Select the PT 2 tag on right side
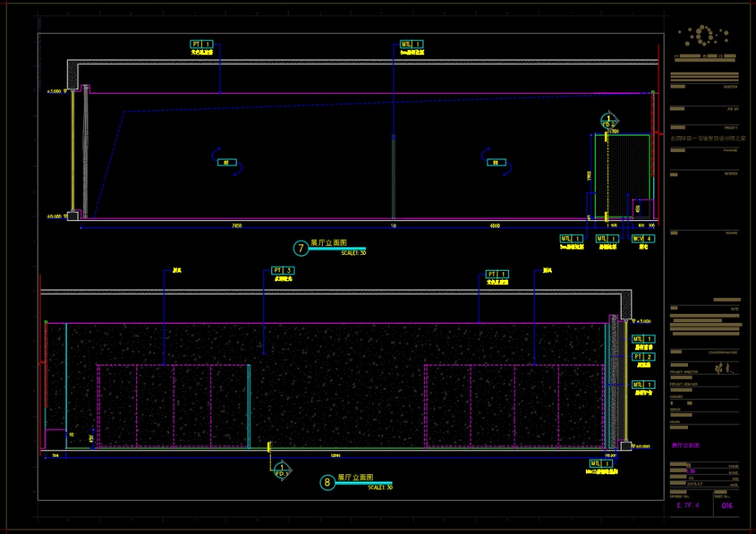Screen dimensions: 756x534 [643, 356]
